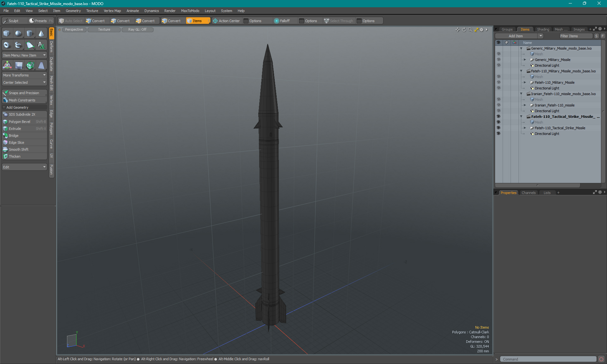Select the cone primitive tool
Image resolution: width=607 pixels, height=364 pixels.
point(41,33)
